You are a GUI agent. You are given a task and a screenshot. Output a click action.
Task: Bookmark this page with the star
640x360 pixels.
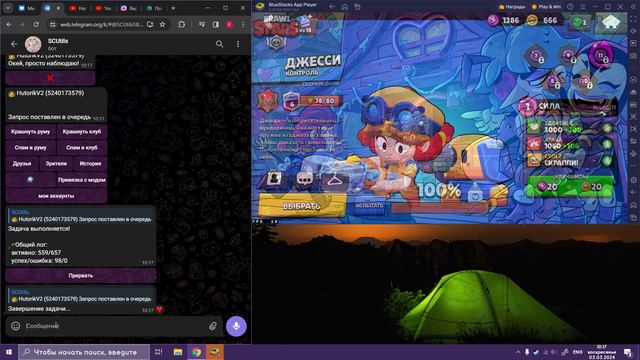click(162, 24)
